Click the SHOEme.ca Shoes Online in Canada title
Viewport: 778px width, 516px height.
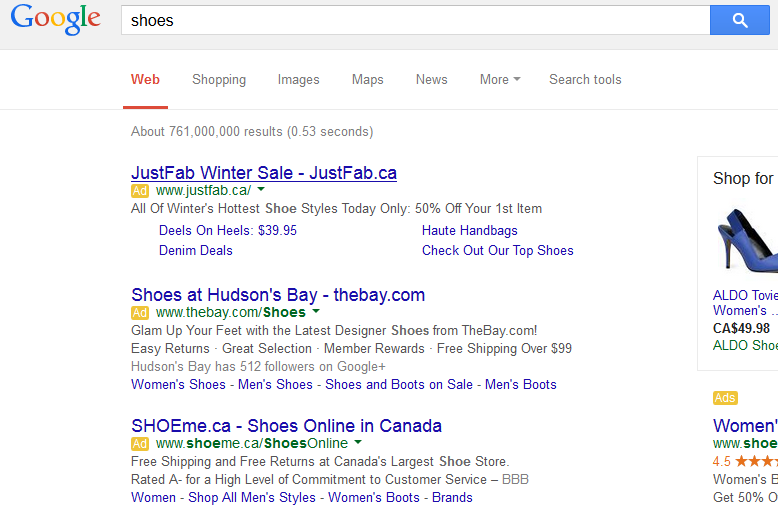click(286, 426)
